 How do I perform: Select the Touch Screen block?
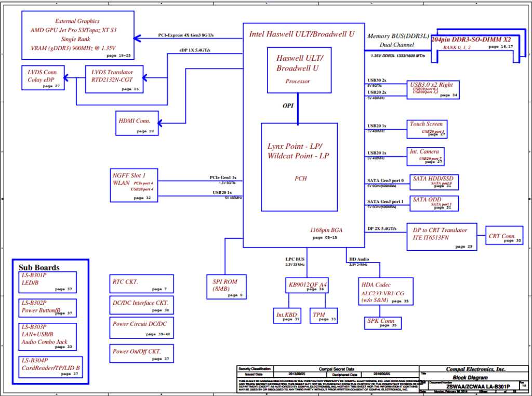(427, 129)
